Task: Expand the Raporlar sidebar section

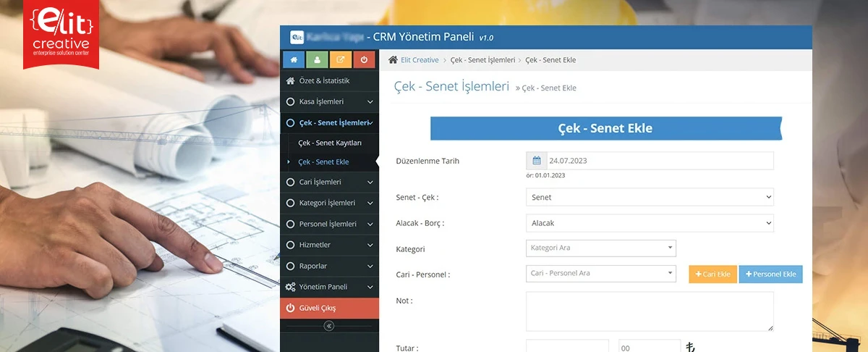Action: [329, 266]
